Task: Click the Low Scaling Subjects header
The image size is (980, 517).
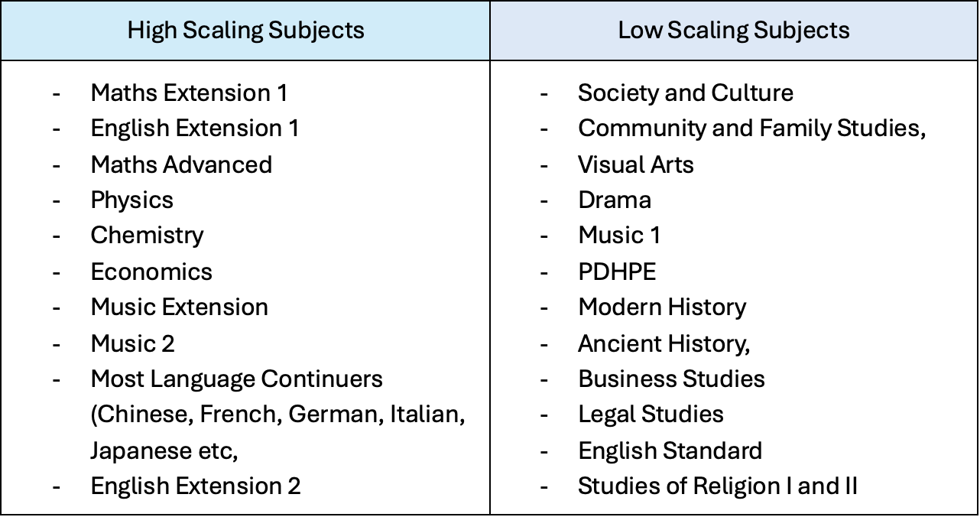Action: pyautogui.click(x=734, y=31)
